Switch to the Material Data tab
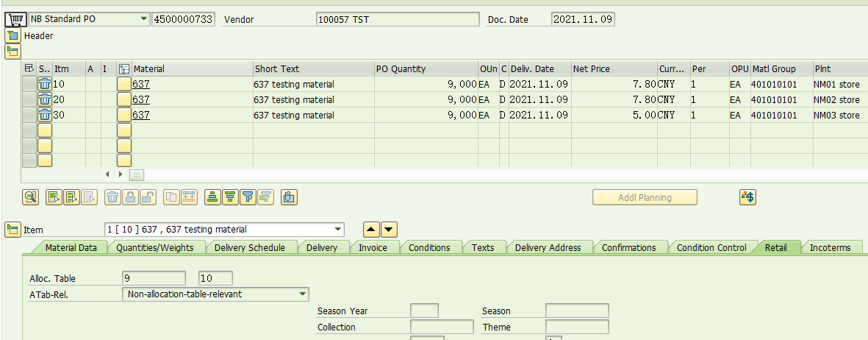This screenshot has width=868, height=340. [x=71, y=247]
